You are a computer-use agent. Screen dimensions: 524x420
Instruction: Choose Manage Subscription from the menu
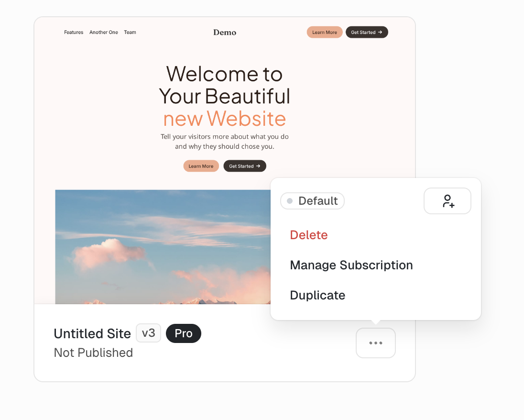tap(351, 265)
